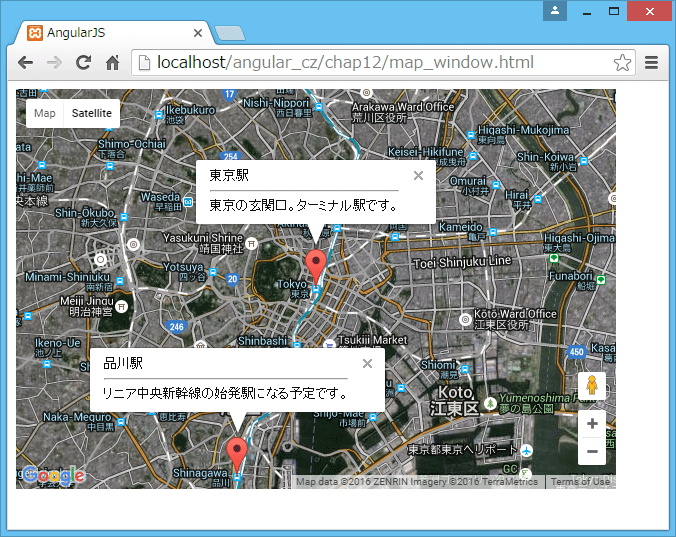
Task: Click the route 450 road shield
Action: coord(576,352)
